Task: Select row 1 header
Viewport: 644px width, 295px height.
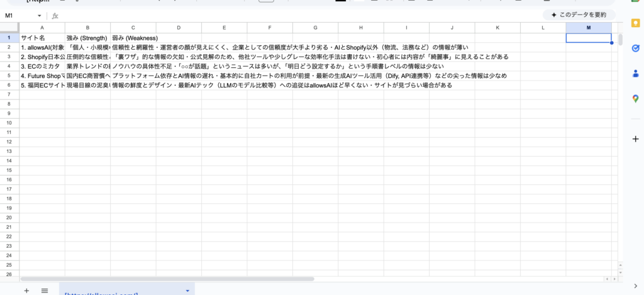Action: pos(9,38)
